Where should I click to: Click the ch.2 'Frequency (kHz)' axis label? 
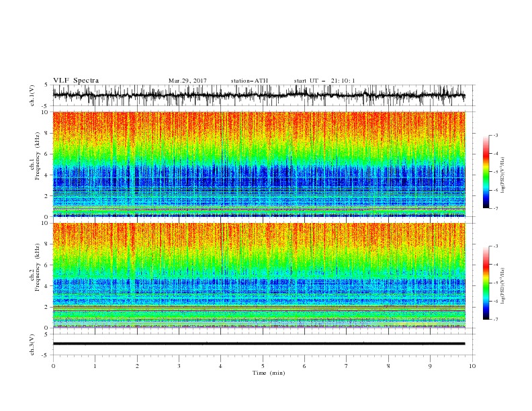(38, 267)
